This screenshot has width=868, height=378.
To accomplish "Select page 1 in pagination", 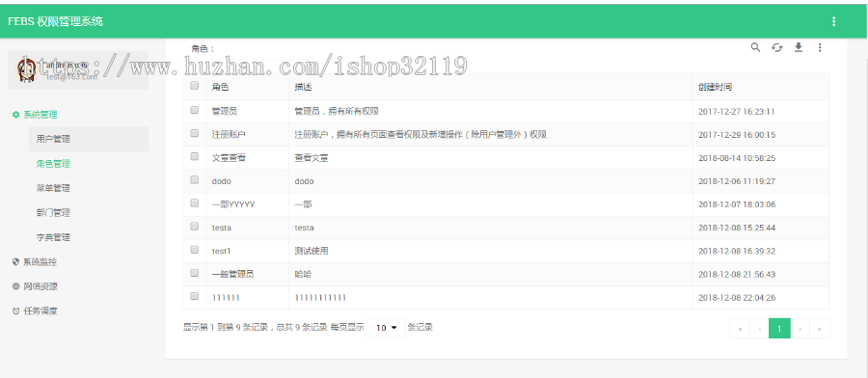I will [779, 328].
